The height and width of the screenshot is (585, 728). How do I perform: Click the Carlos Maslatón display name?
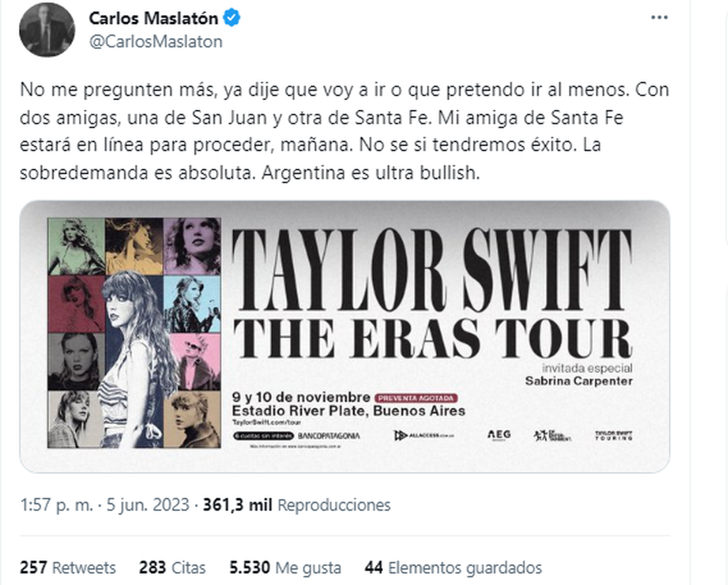click(153, 18)
